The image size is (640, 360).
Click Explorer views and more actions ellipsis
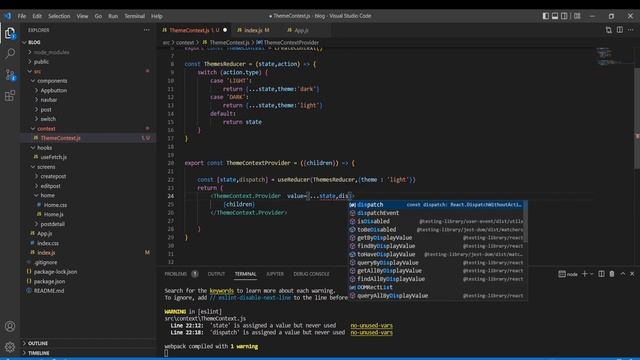click(x=147, y=30)
